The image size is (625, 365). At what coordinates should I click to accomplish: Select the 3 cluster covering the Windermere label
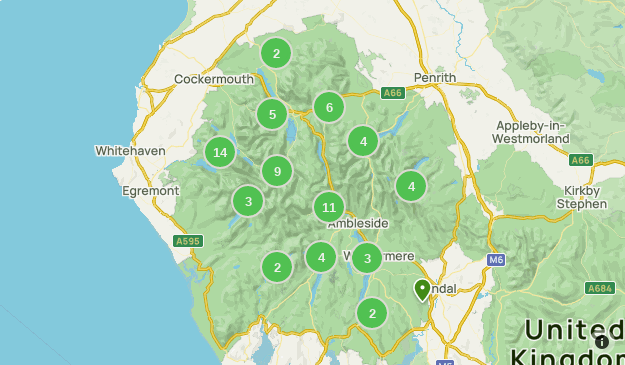coord(367,258)
